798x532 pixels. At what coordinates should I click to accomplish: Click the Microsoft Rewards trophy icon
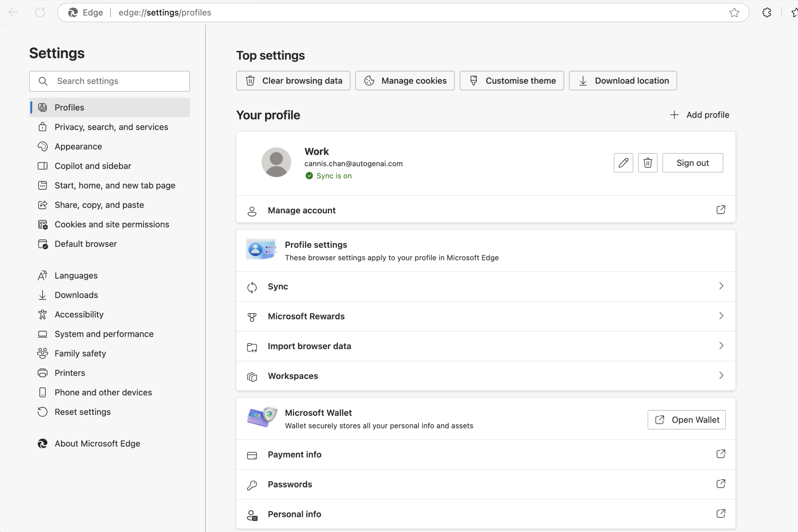252,317
